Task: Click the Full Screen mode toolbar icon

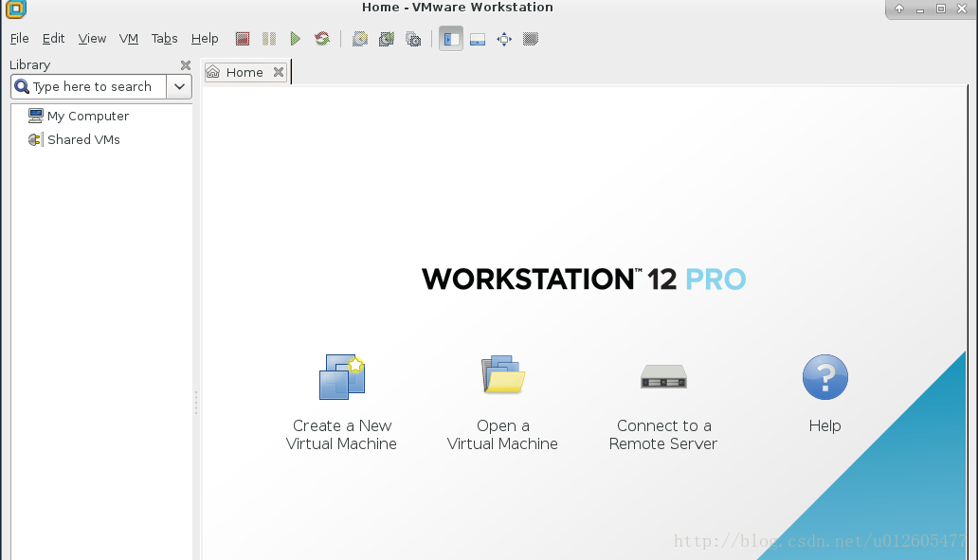Action: click(504, 39)
